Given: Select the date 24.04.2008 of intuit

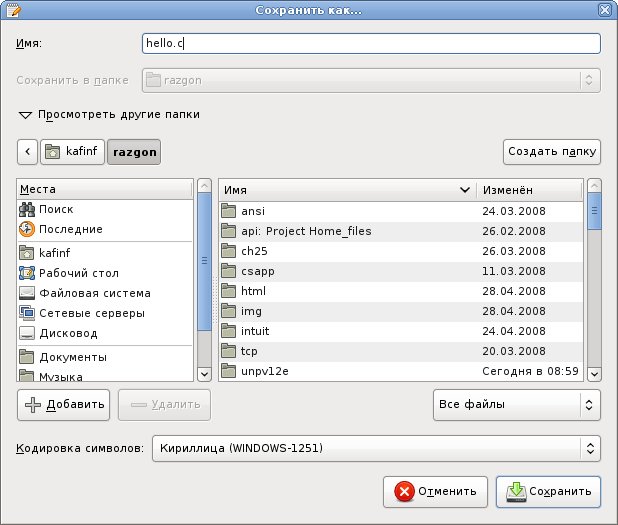Looking at the screenshot, I should point(514,331).
